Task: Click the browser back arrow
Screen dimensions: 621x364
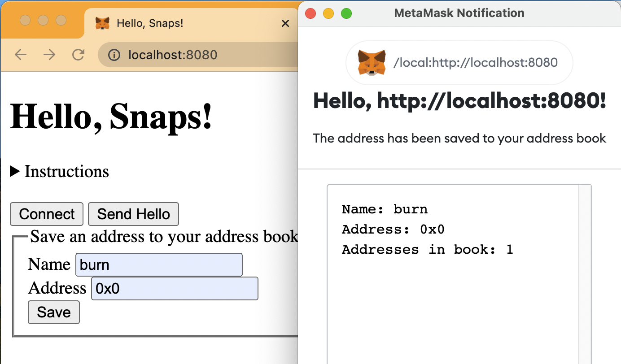Action: coord(21,55)
